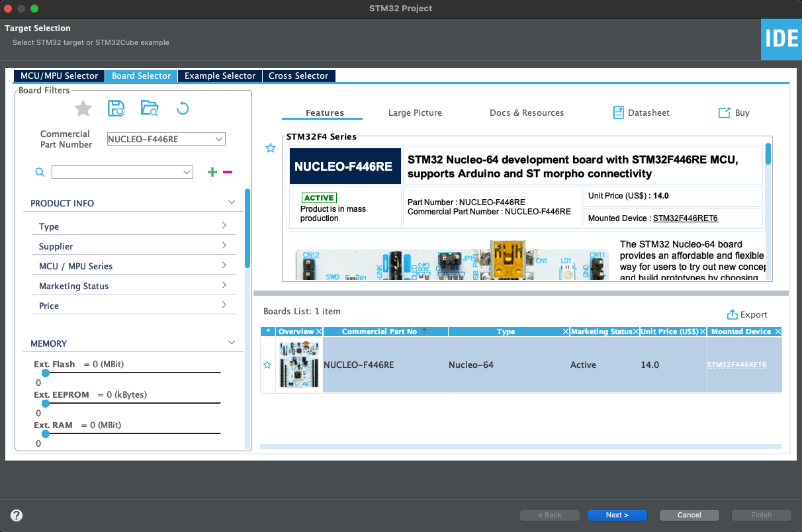Switch to Example Selector tab
802x532 pixels.
220,75
